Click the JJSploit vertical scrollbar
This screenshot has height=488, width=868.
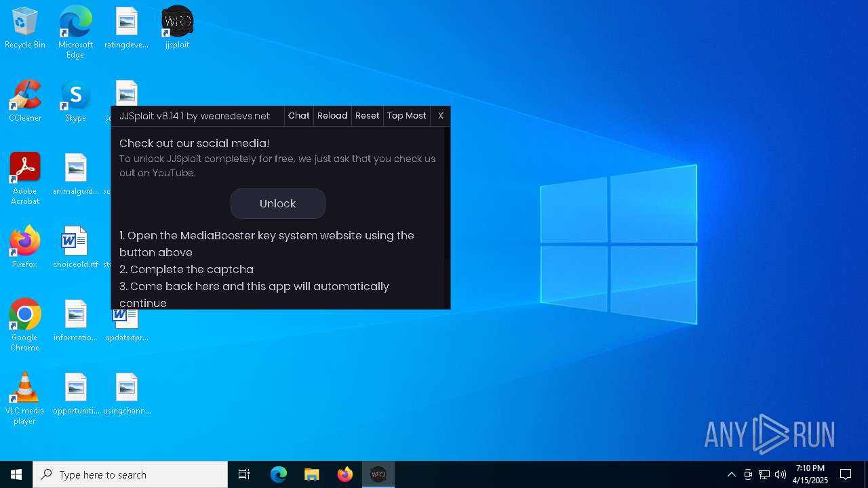(x=447, y=218)
